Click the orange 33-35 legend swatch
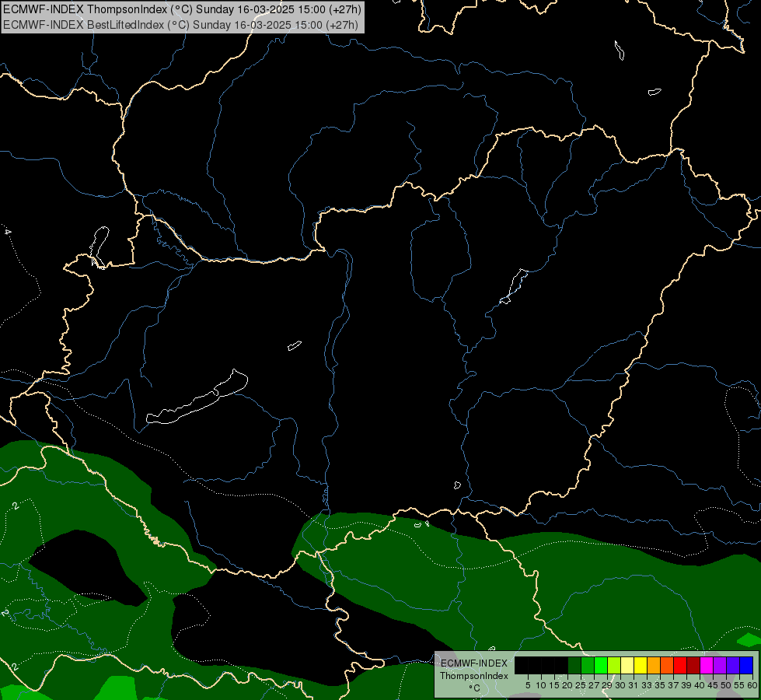The height and width of the screenshot is (700, 761). coord(654,665)
